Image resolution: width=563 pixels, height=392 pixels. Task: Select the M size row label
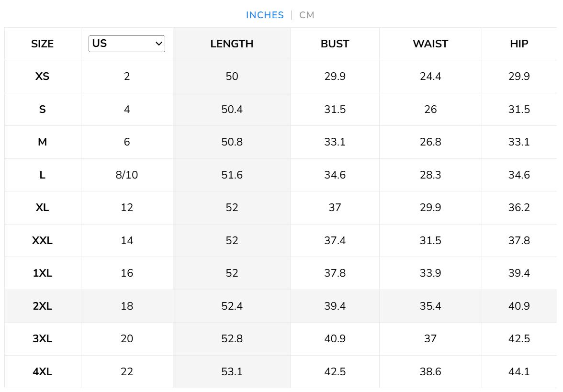[x=43, y=142]
